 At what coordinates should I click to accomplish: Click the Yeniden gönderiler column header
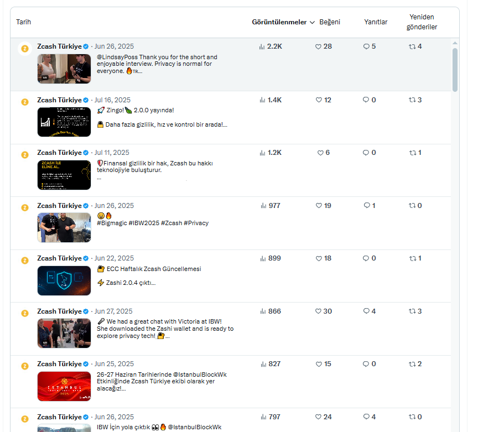pyautogui.click(x=422, y=22)
